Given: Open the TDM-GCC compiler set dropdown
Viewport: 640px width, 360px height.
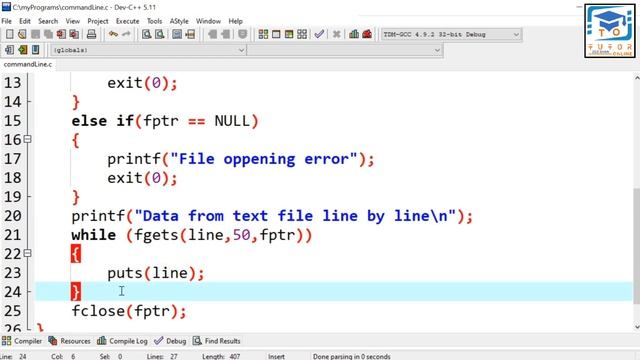Looking at the screenshot, I should click(451, 35).
